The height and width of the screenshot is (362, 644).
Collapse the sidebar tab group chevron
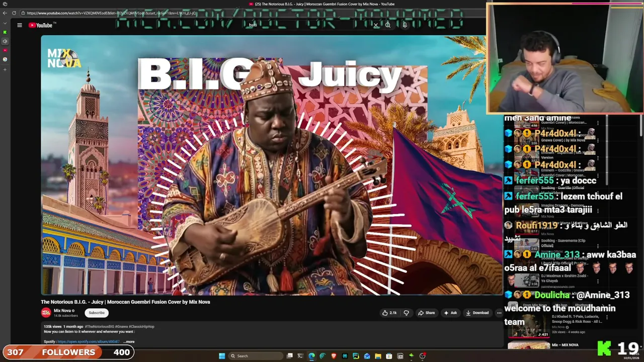point(5,23)
